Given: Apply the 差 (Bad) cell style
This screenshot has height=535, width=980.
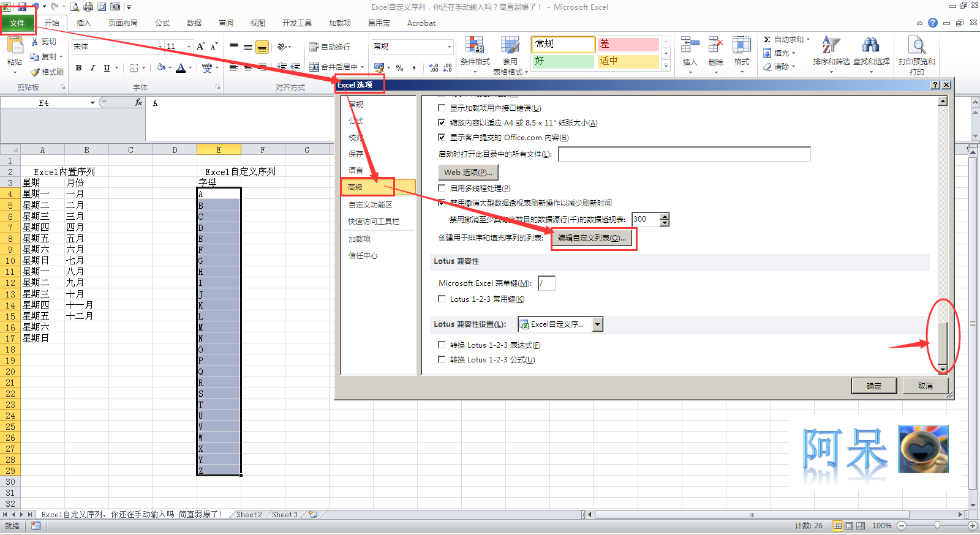Looking at the screenshot, I should pyautogui.click(x=628, y=44).
